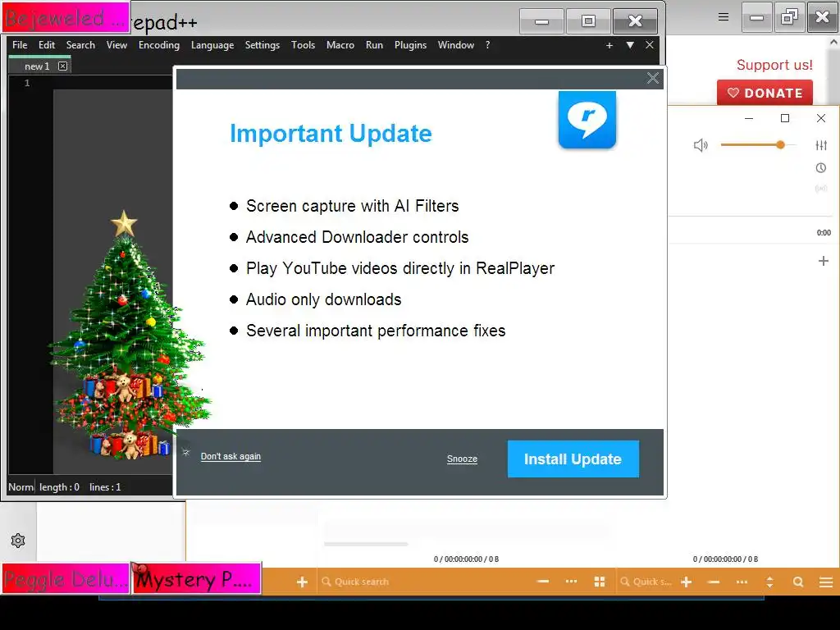This screenshot has height=630, width=840.
Task: Open the Plugins menu in Notepad++
Action: tap(410, 45)
